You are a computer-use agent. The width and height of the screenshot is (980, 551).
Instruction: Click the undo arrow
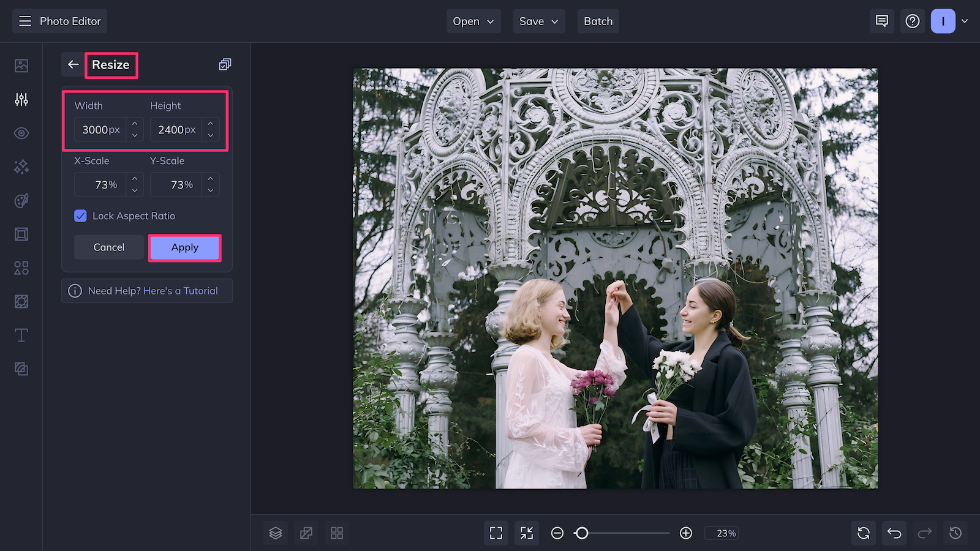894,533
